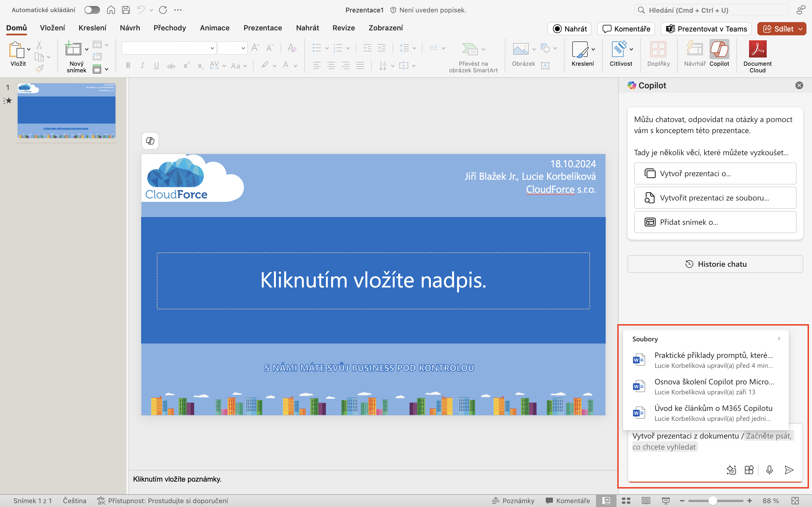Click the Document Cloud Adobe icon
The width and height of the screenshot is (812, 507).
pyautogui.click(x=757, y=49)
